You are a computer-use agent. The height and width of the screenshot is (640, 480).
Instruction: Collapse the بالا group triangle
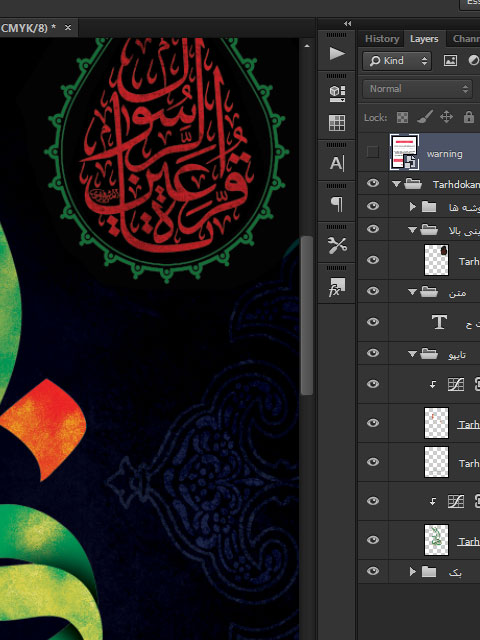click(412, 230)
